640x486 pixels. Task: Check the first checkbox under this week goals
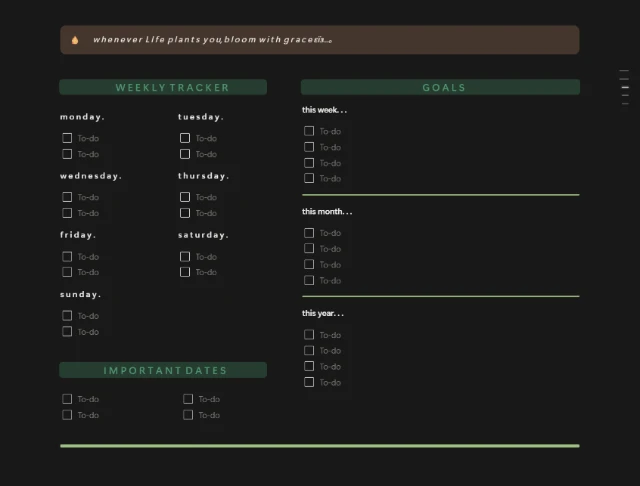[x=309, y=131]
